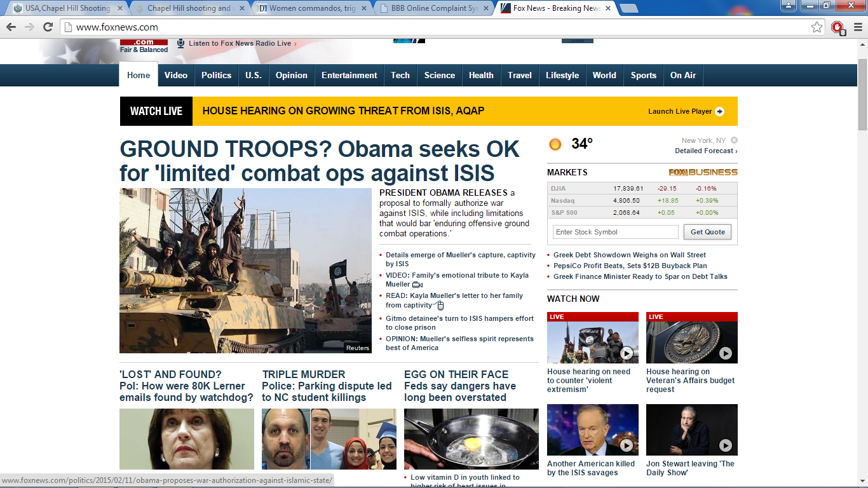
Task: Open a new tab with the new-tab button
Action: (x=629, y=8)
